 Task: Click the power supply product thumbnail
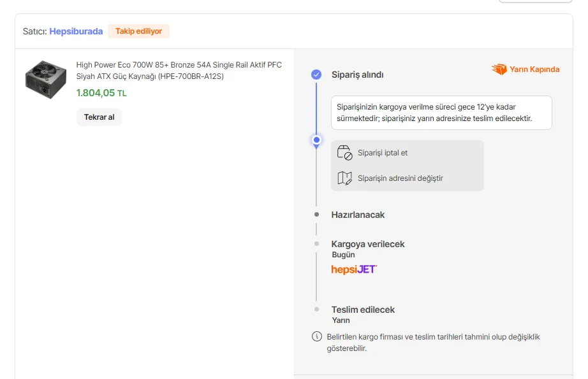(x=45, y=79)
